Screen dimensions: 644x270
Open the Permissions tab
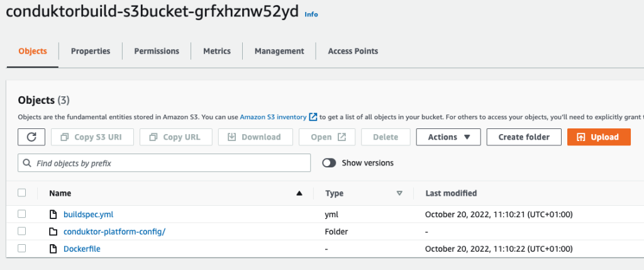tap(157, 51)
